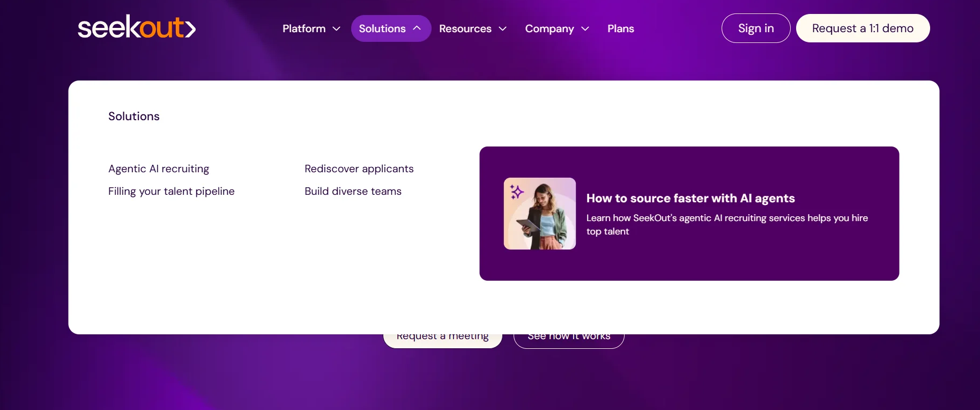Click the SeekOut logo
The height and width of the screenshot is (410, 980).
tap(137, 27)
